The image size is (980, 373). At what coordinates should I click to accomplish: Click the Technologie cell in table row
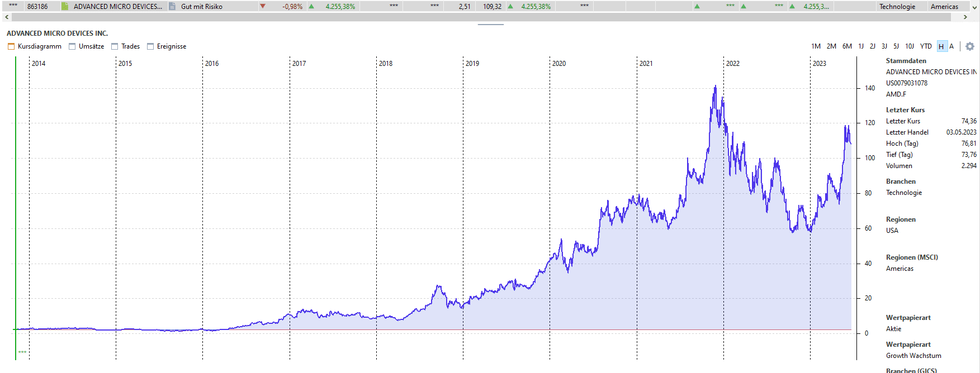point(897,7)
